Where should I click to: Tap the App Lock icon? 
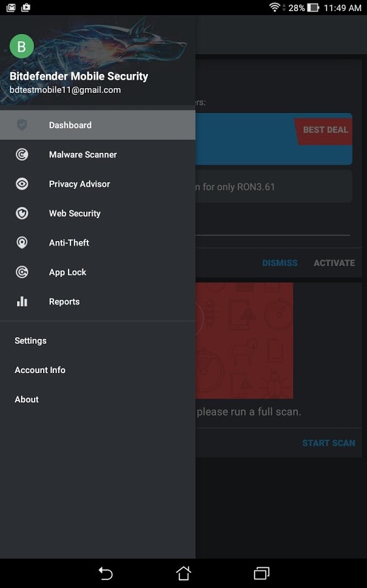pyautogui.click(x=22, y=272)
